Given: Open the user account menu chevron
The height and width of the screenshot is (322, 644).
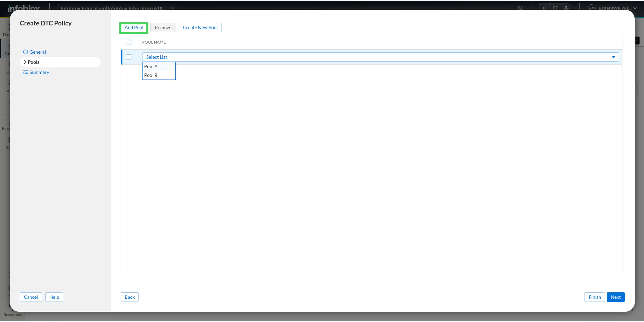Looking at the screenshot, I should pos(634,8).
